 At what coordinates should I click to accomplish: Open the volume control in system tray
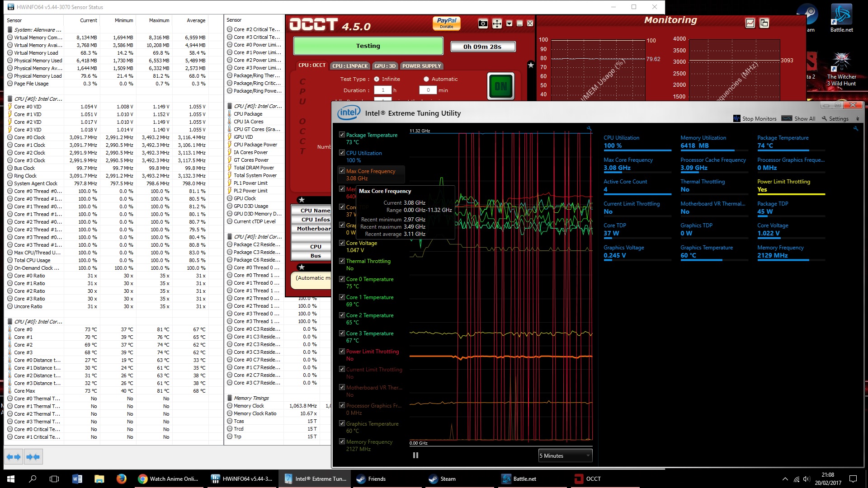tap(807, 479)
